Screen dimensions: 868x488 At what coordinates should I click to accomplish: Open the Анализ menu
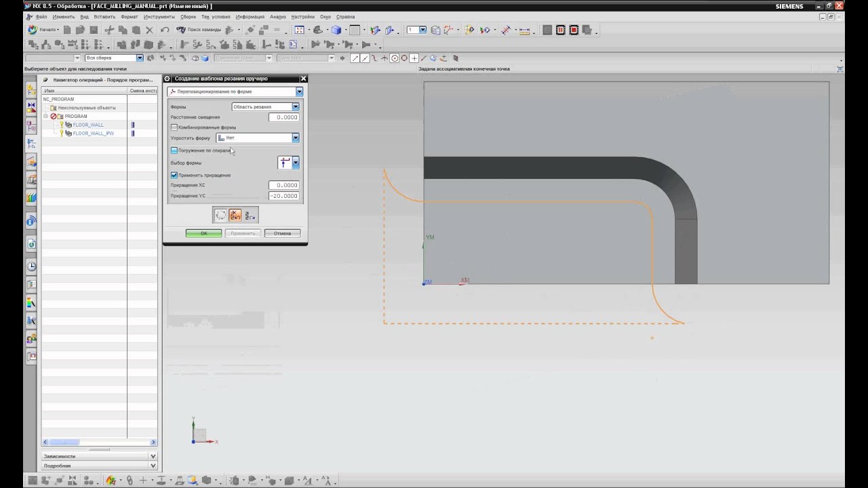click(277, 16)
